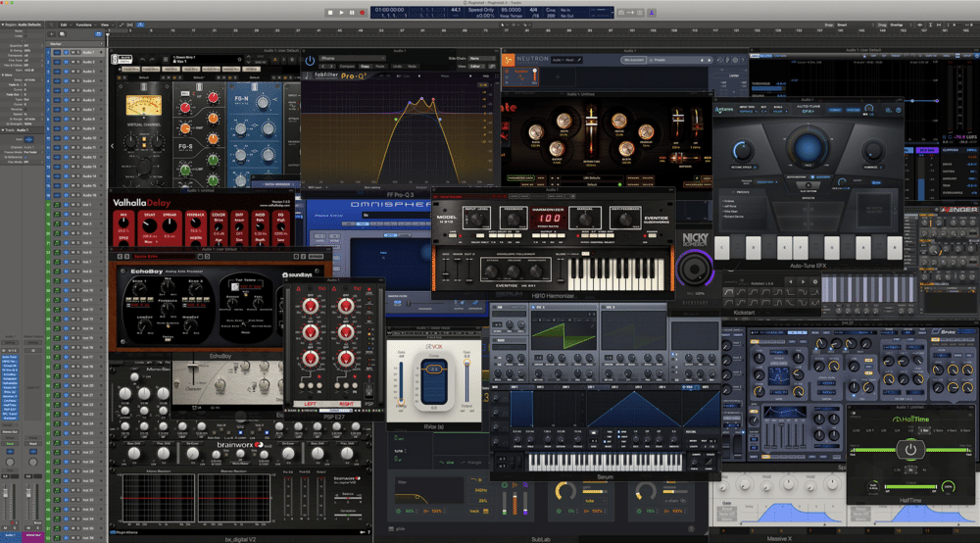Select the LEFT channel button in PSP E27

310,404
